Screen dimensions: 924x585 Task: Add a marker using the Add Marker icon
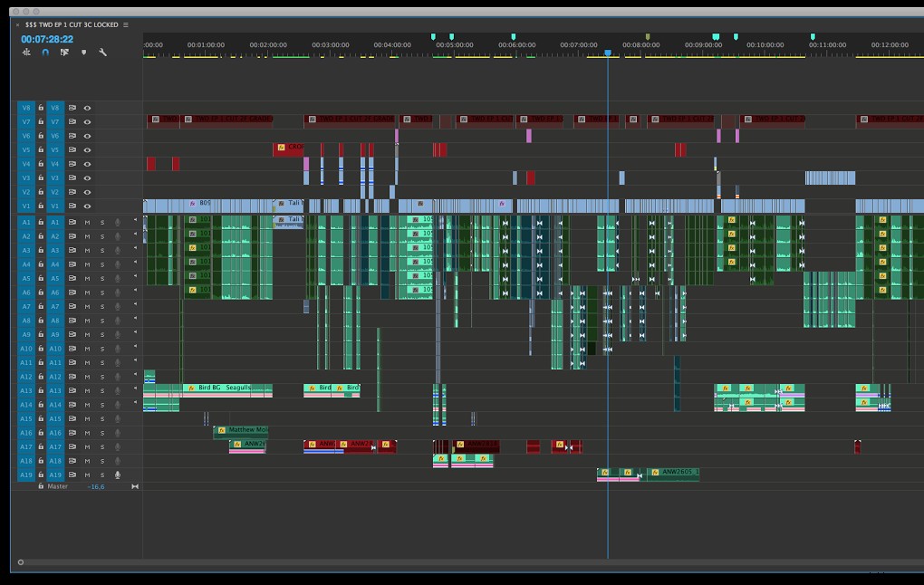[x=84, y=53]
